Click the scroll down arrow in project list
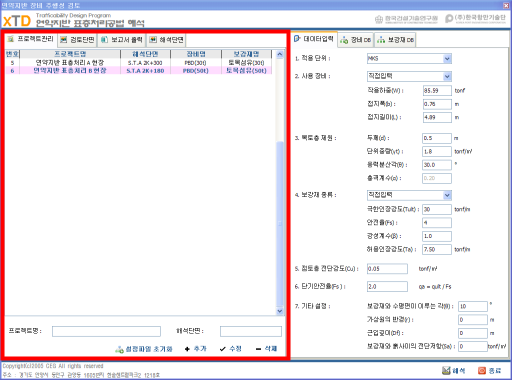This screenshot has height=384, width=512. click(x=280, y=311)
